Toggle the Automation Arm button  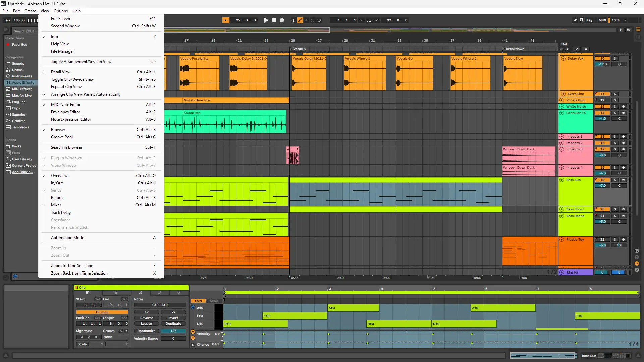tap(300, 20)
